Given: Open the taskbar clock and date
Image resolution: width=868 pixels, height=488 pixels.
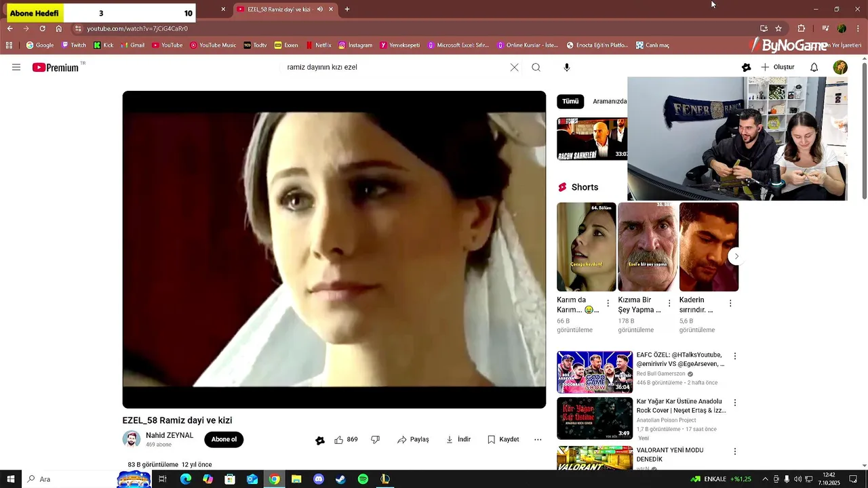Looking at the screenshot, I should coord(829,479).
